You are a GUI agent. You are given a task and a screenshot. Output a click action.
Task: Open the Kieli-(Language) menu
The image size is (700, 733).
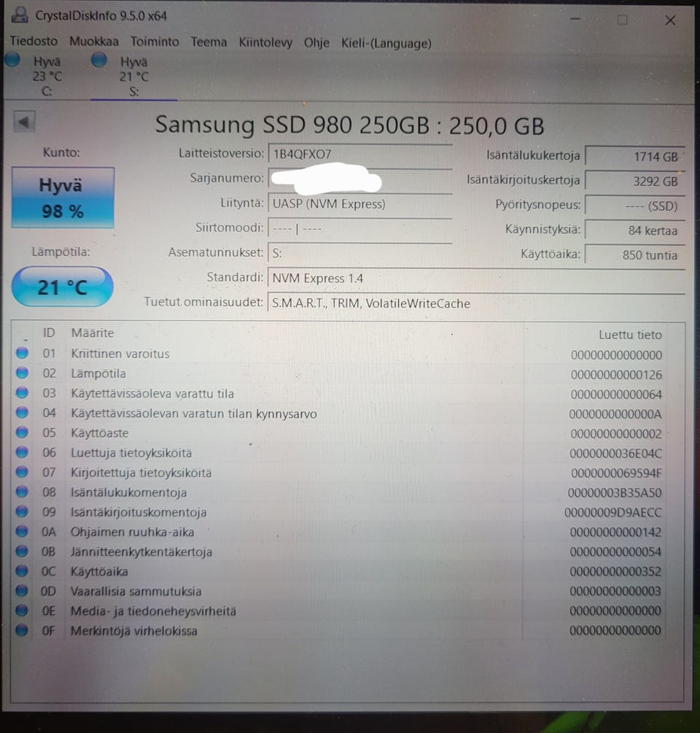(386, 44)
